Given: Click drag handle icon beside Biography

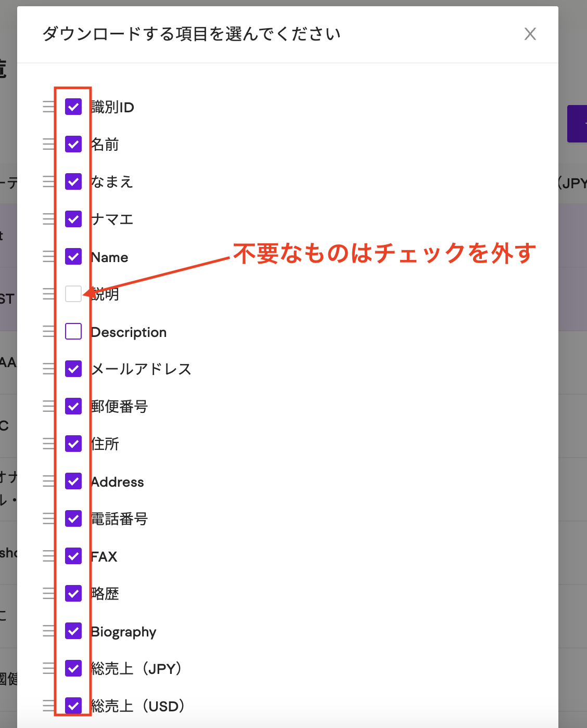Looking at the screenshot, I should click(x=48, y=631).
